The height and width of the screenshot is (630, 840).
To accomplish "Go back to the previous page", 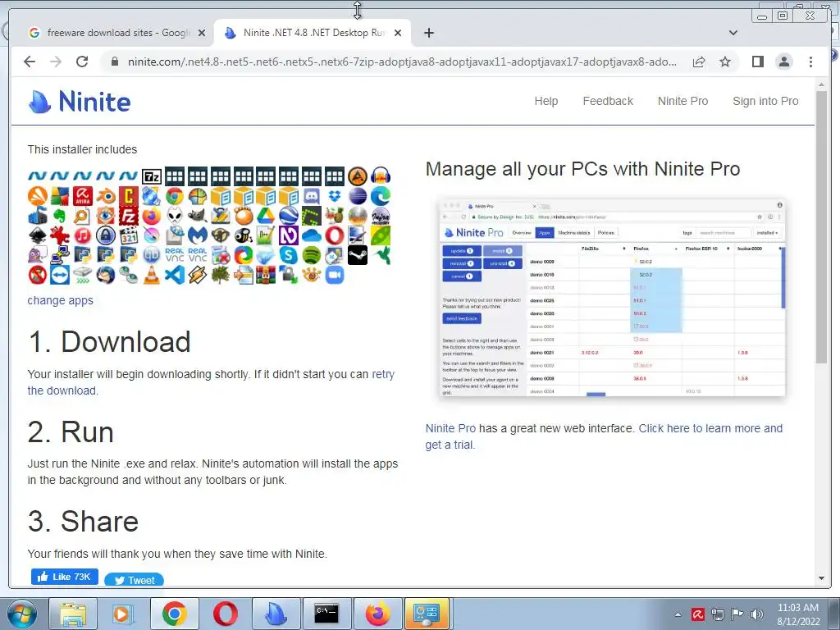I will [30, 62].
